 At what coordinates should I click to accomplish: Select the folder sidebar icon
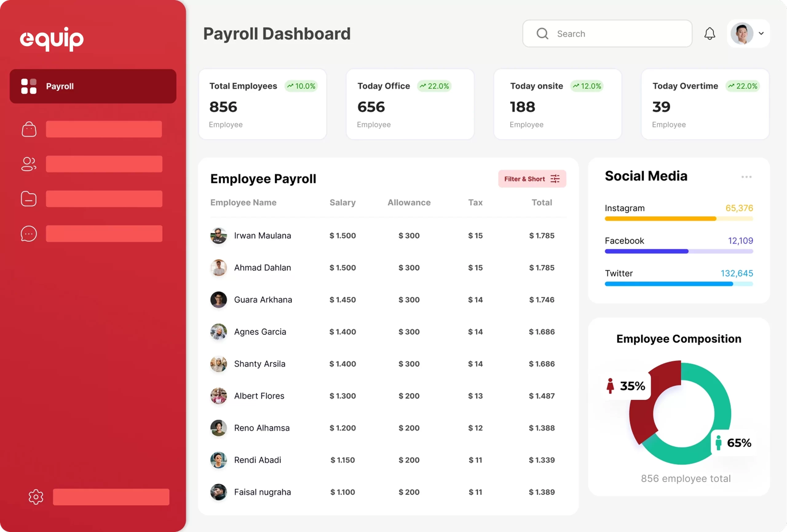[x=29, y=199]
